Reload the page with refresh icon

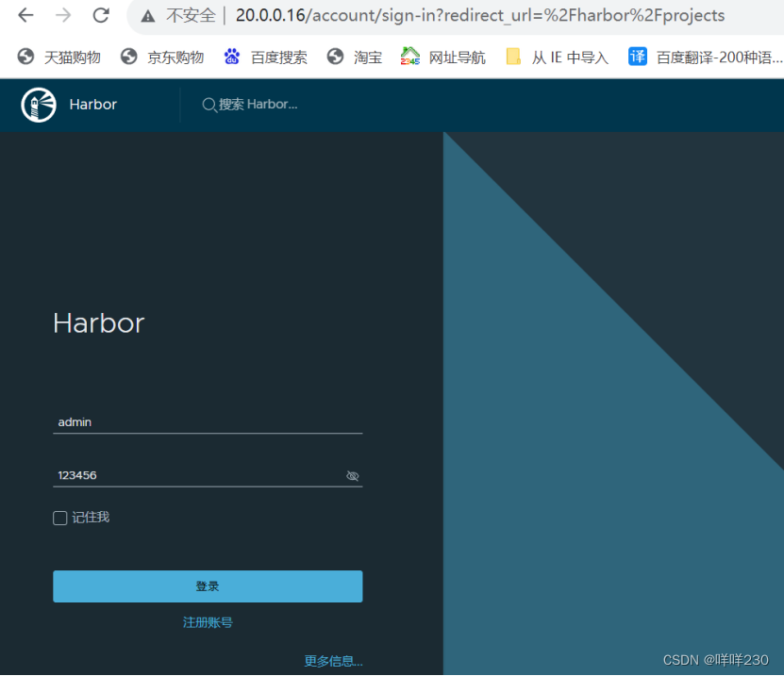(101, 15)
